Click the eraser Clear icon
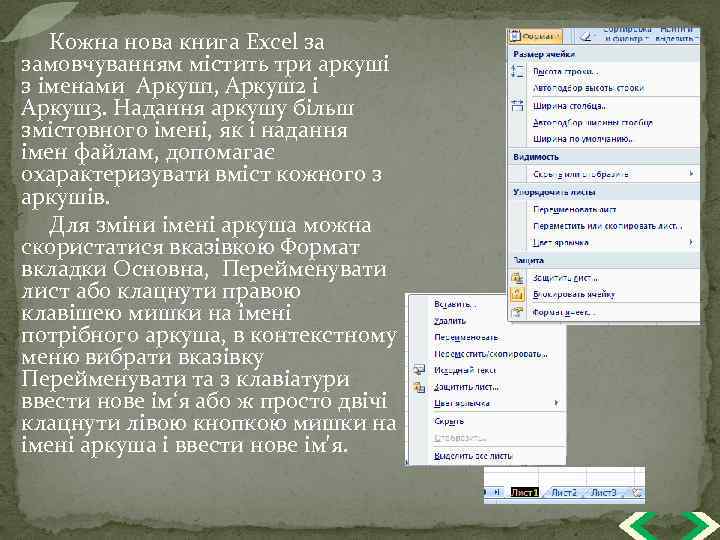The image size is (720, 540). [585, 36]
